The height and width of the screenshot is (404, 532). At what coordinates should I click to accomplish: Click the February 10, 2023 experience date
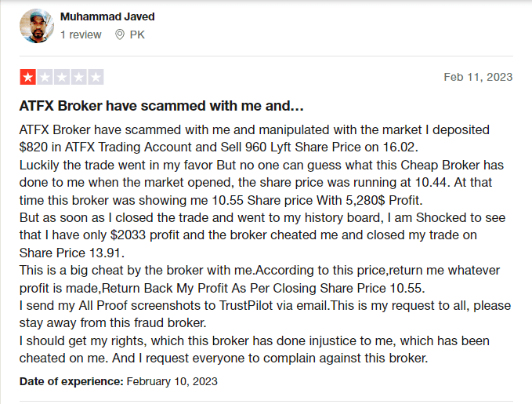[172, 381]
